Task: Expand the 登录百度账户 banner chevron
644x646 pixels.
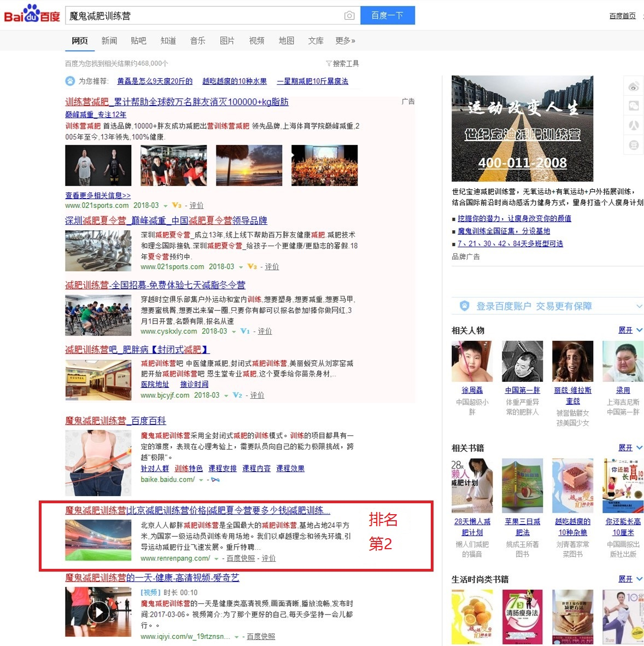Action: tap(640, 306)
